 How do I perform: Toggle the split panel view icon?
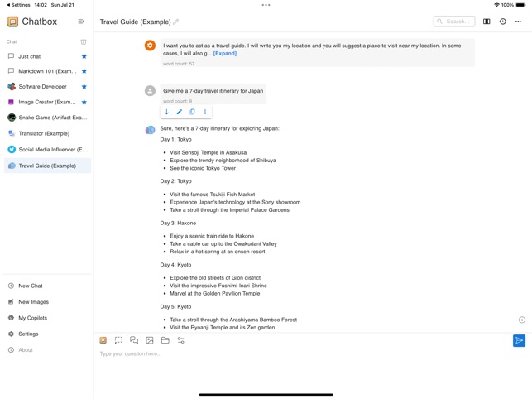pyautogui.click(x=486, y=22)
